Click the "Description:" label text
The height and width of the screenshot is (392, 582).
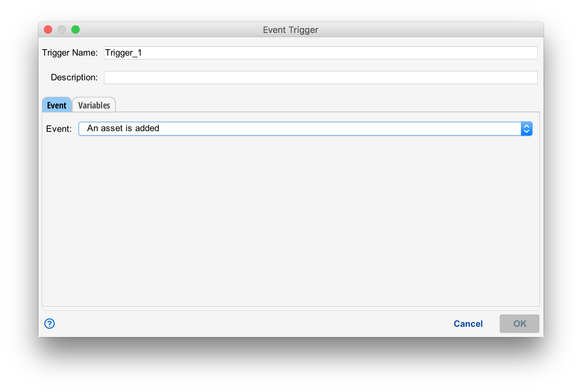click(74, 78)
